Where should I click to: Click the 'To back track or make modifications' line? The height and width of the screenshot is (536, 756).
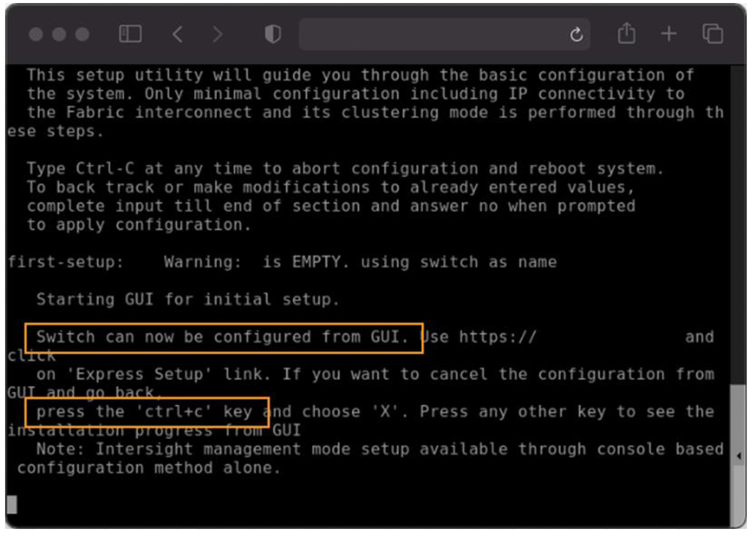[x=331, y=188]
